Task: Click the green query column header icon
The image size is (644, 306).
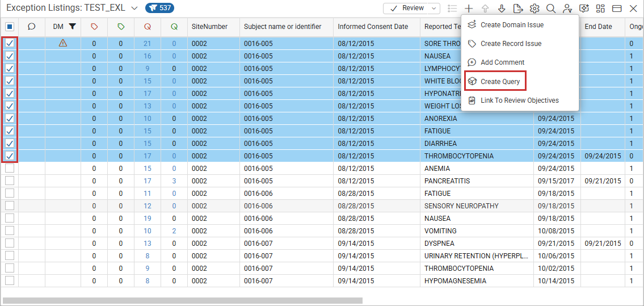Action: [174, 27]
